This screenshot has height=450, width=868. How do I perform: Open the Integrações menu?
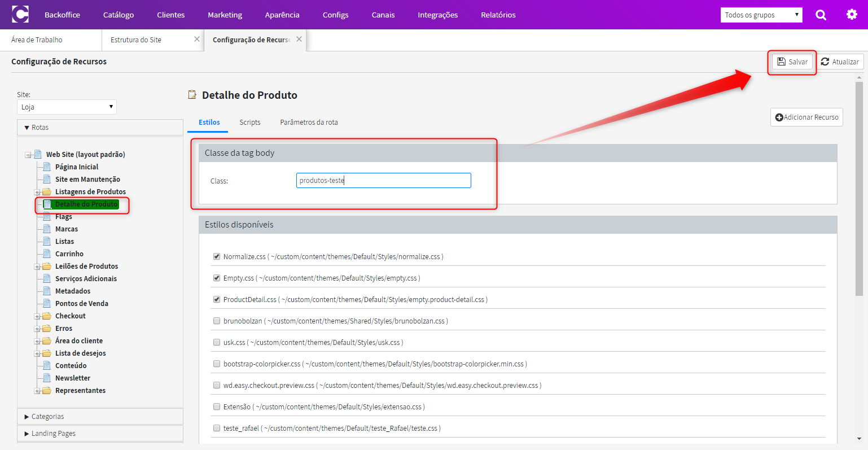click(438, 15)
